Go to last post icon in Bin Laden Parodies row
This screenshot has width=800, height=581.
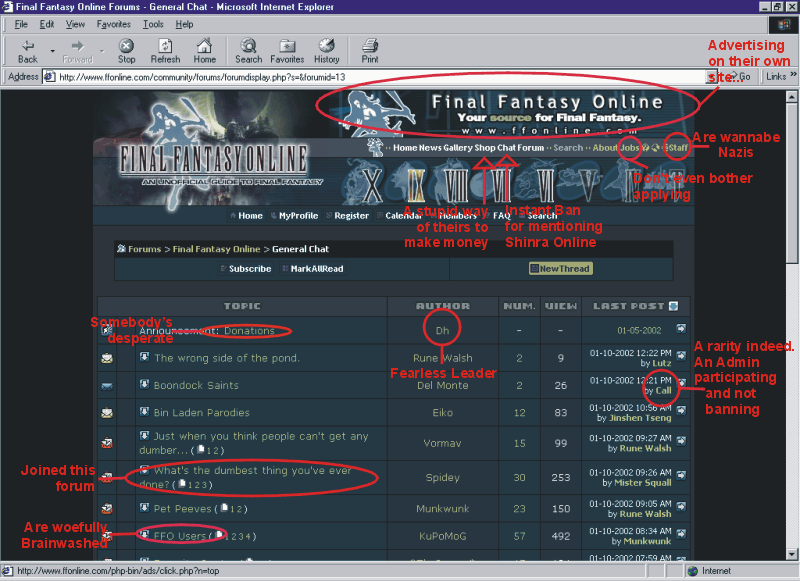(x=681, y=410)
